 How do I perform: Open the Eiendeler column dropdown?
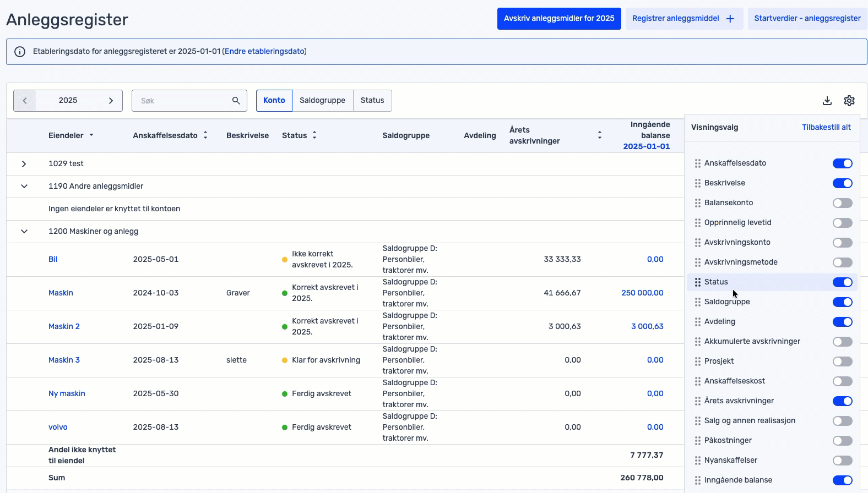pos(91,135)
